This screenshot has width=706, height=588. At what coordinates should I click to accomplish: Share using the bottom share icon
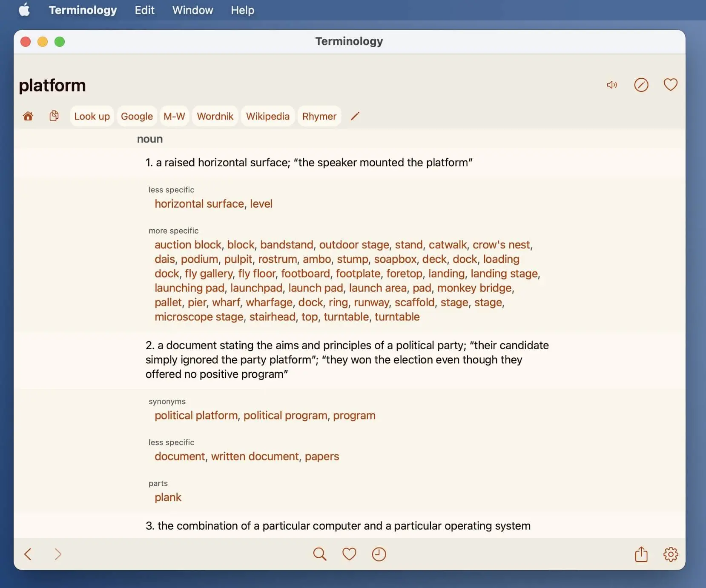point(641,554)
